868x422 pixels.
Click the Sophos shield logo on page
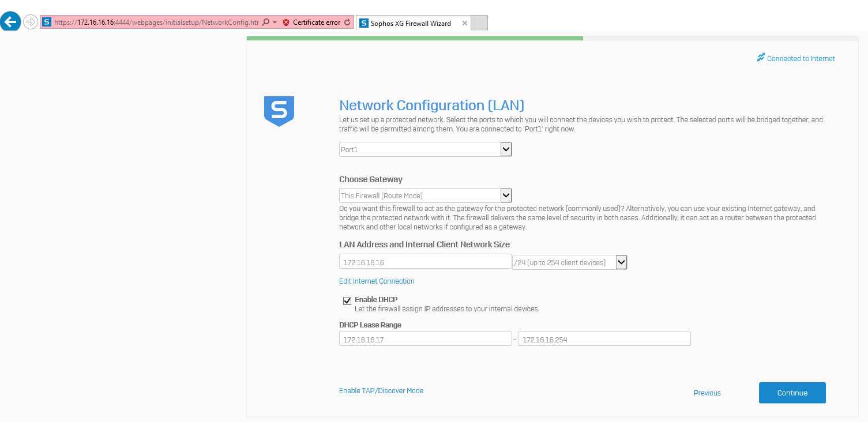coord(279,111)
